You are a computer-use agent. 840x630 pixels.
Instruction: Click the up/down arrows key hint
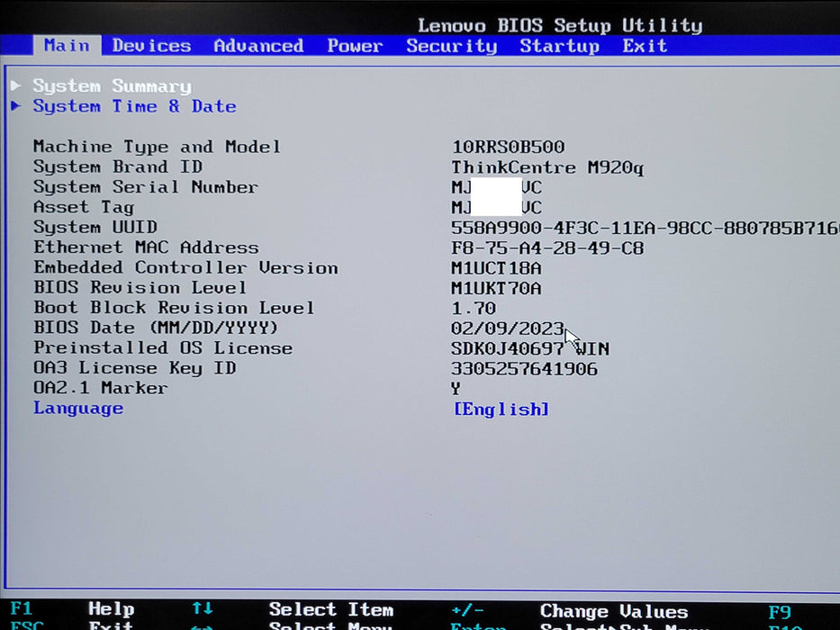coord(203,608)
